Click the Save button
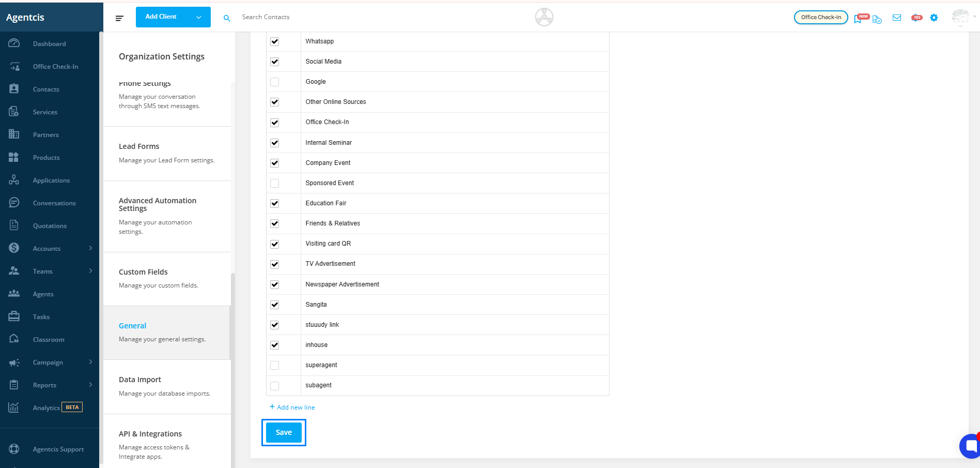 (284, 432)
